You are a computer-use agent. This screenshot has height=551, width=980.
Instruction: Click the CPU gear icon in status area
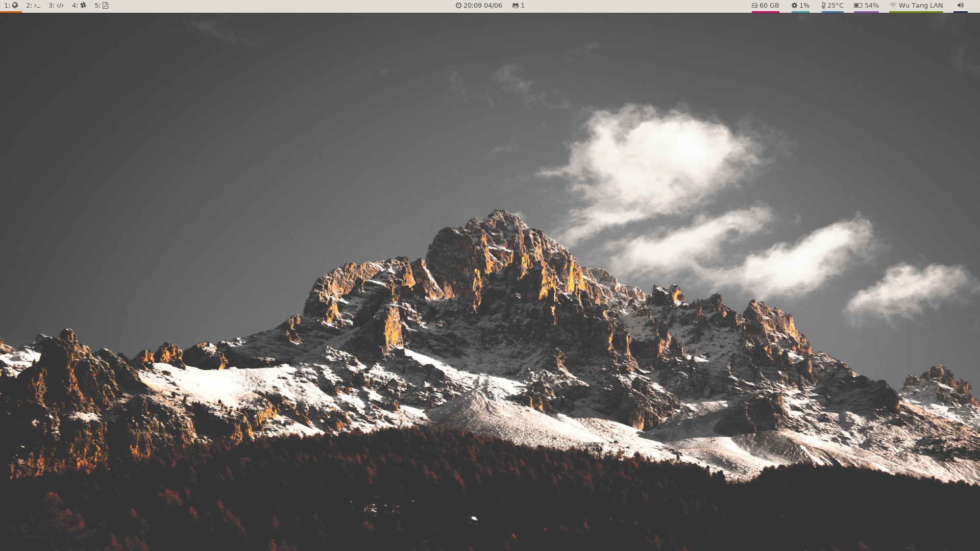(x=794, y=6)
